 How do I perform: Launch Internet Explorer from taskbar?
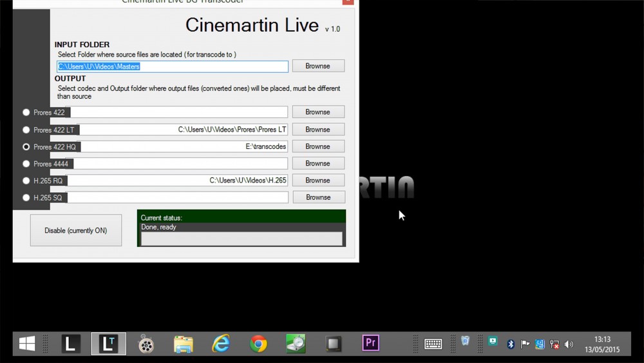tap(221, 344)
